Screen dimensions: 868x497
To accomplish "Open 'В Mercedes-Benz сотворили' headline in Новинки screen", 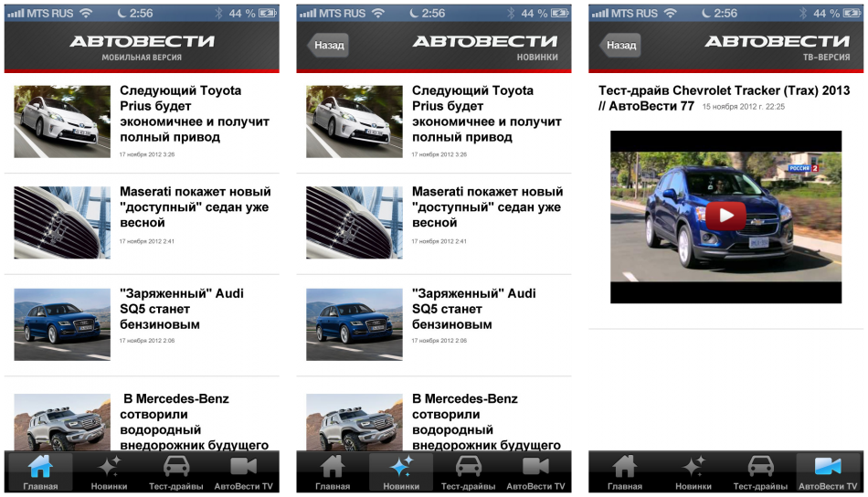I will 487,421.
